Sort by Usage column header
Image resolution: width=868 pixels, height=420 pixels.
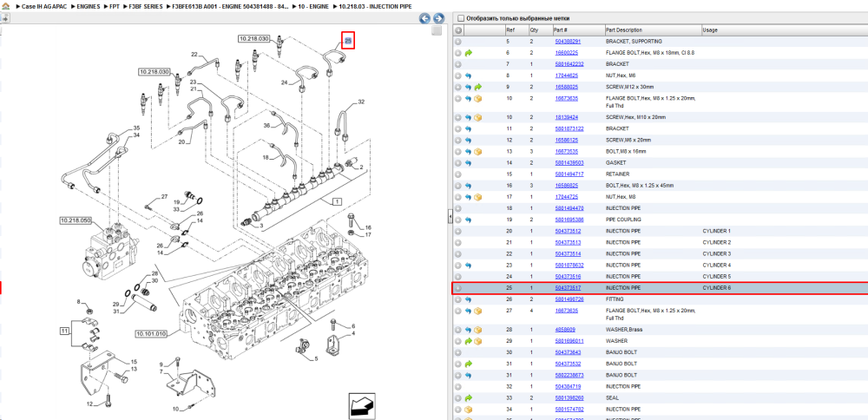[785, 30]
